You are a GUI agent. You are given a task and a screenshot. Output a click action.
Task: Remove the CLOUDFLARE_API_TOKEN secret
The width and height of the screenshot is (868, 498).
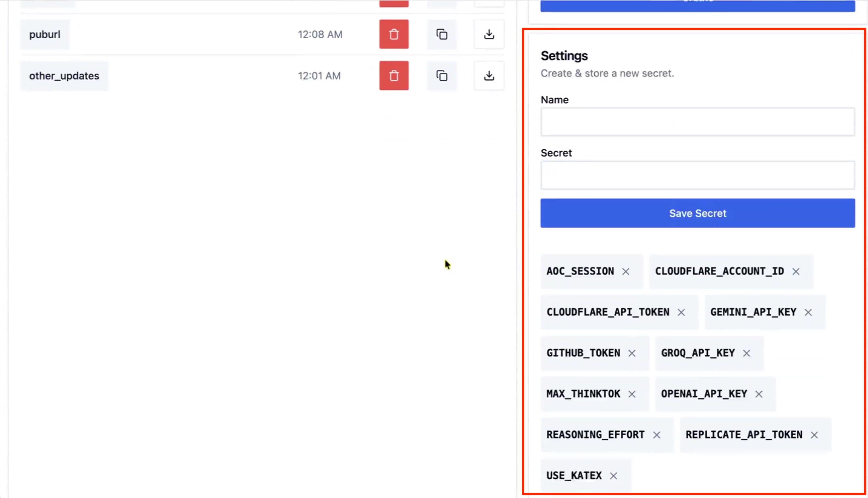tap(681, 312)
